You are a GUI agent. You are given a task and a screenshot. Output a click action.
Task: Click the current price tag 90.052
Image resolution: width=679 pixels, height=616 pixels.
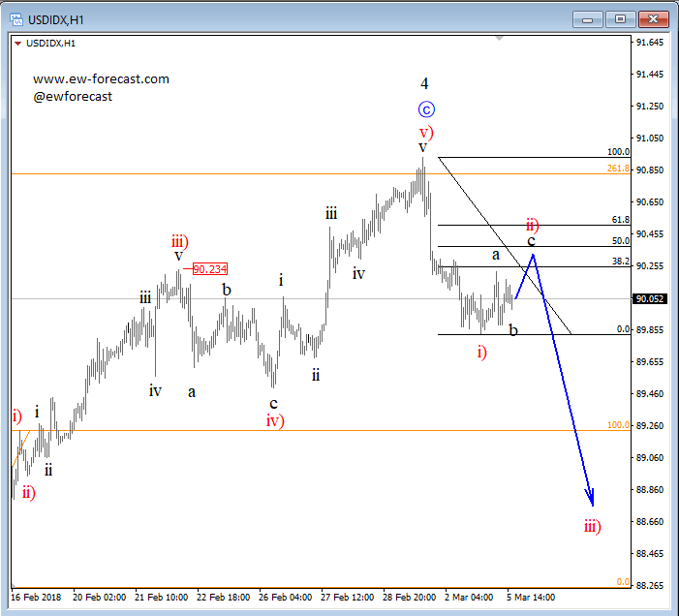pyautogui.click(x=650, y=298)
